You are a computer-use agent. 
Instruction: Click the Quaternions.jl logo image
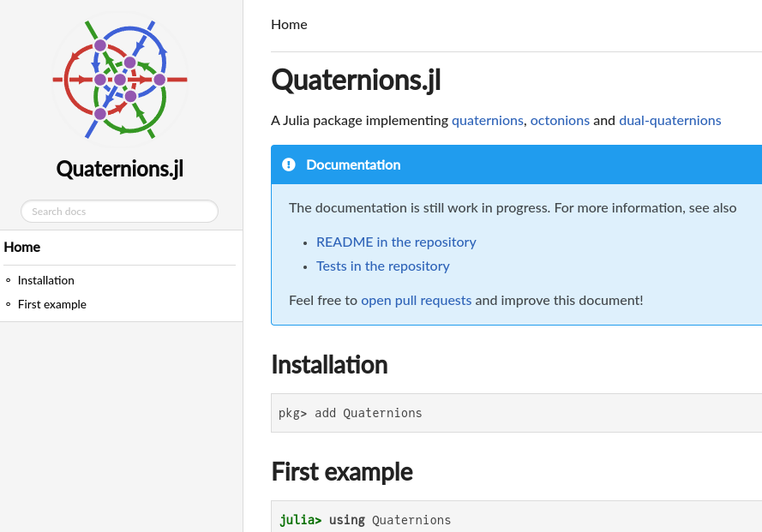(119, 79)
